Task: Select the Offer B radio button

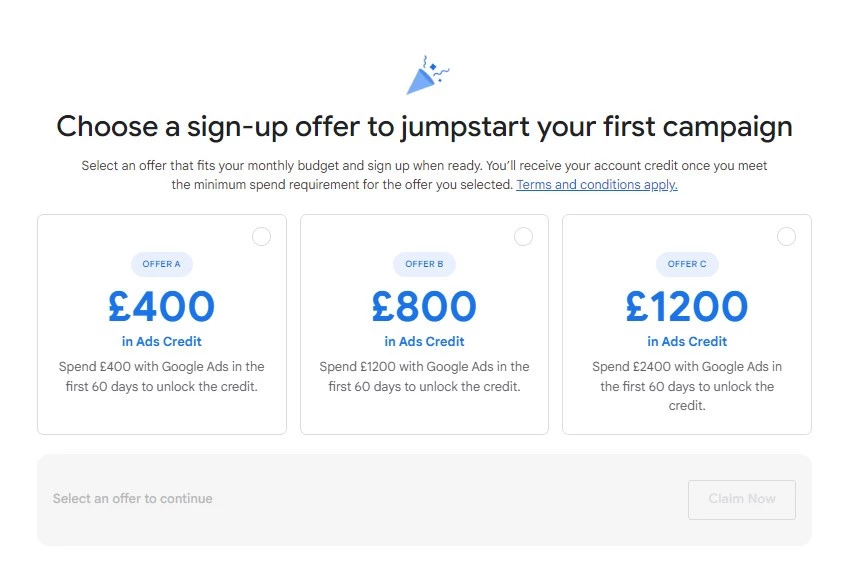Action: 523,237
